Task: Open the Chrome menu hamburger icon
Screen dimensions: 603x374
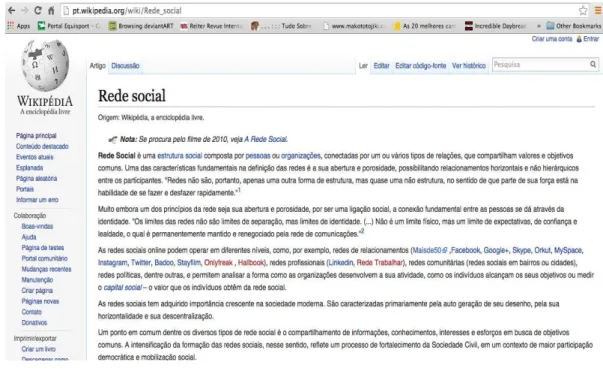Action: coord(598,10)
